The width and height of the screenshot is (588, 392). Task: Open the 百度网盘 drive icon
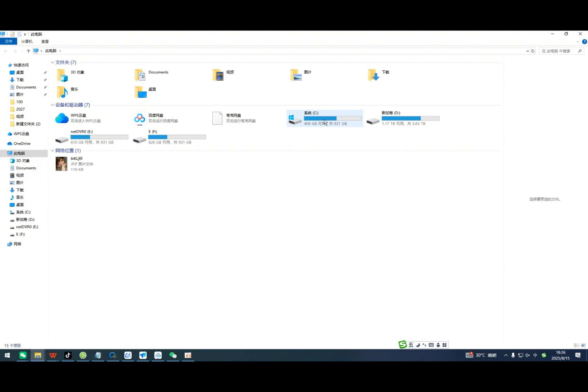[x=139, y=118]
